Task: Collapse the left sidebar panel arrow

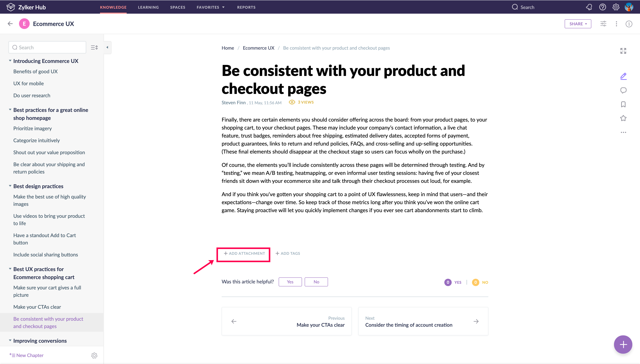Action: (107, 47)
